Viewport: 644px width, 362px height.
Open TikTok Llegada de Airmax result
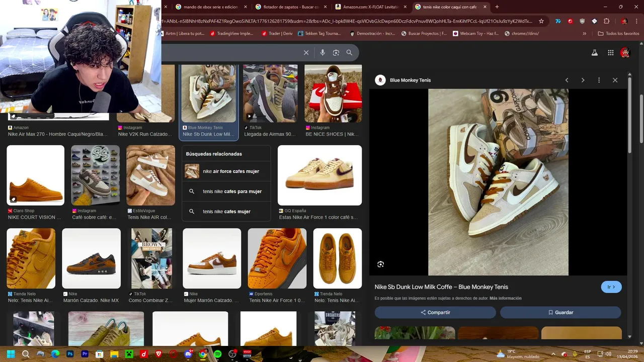270,101
